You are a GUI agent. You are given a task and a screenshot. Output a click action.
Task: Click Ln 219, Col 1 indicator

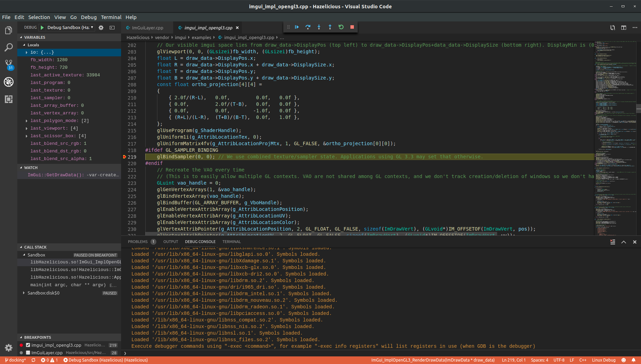(x=513, y=360)
